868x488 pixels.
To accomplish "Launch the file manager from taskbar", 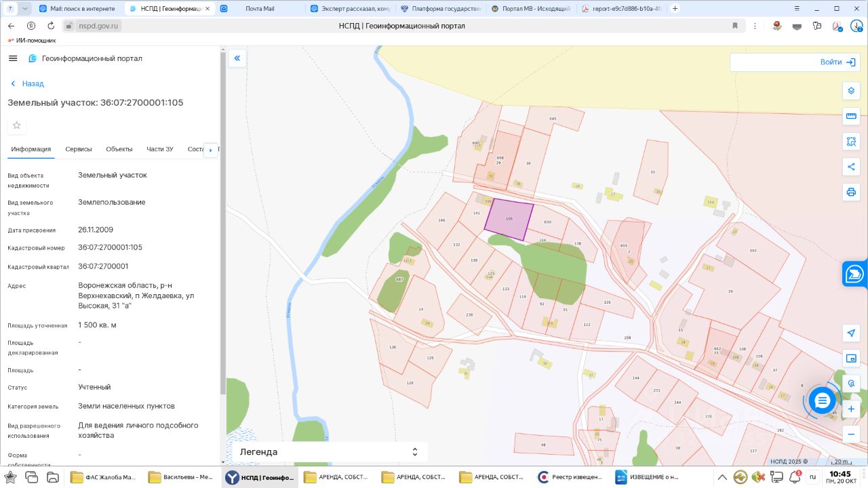I will pos(52,477).
